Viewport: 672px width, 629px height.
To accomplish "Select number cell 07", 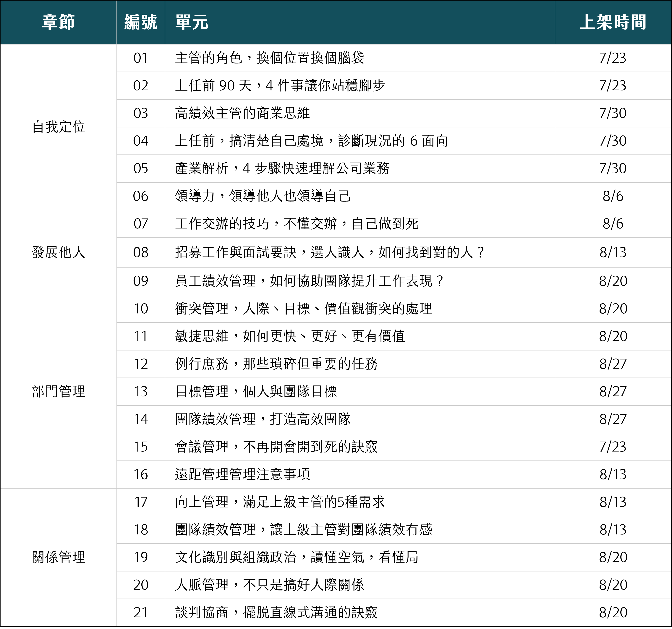I will click(x=141, y=224).
